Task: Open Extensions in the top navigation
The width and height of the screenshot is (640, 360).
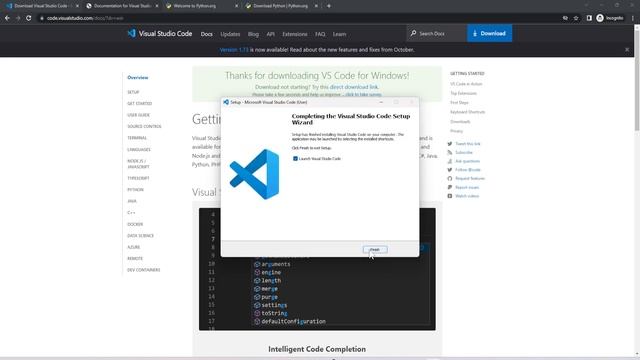Action: pos(295,34)
